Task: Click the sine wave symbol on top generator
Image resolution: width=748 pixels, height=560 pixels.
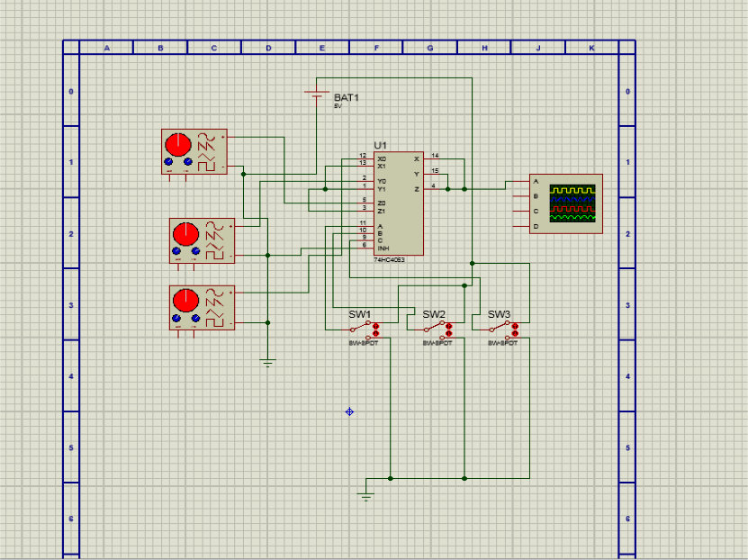Action: (x=206, y=139)
